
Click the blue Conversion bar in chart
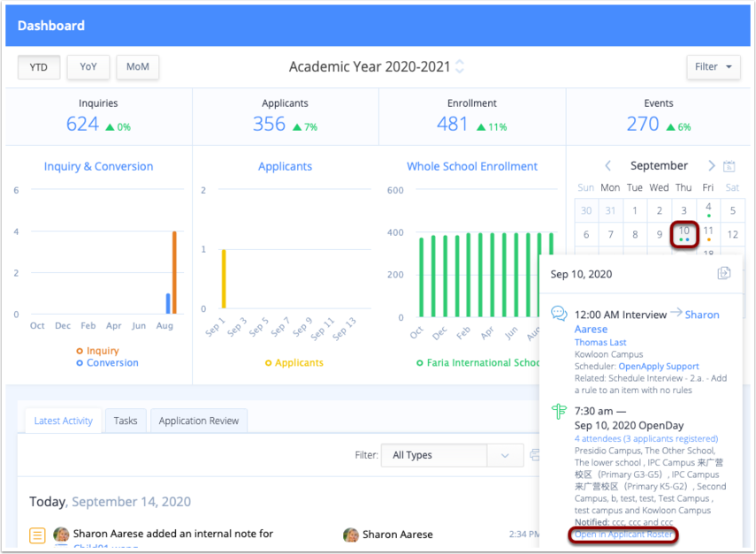pyautogui.click(x=168, y=303)
